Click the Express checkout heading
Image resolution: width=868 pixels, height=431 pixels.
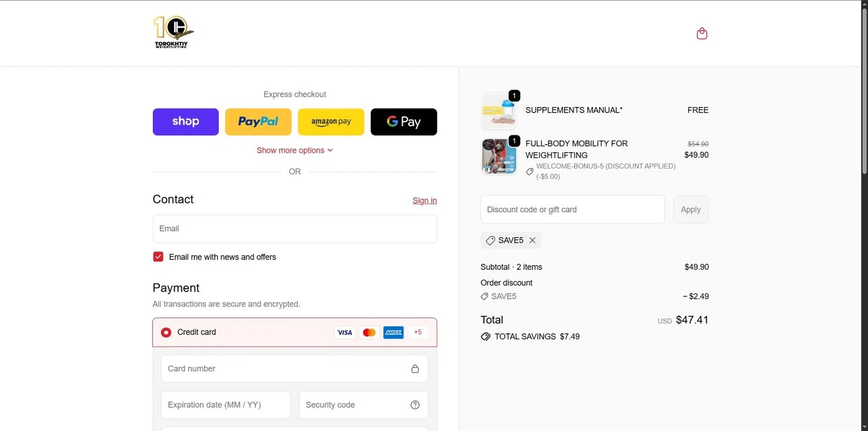coord(295,94)
